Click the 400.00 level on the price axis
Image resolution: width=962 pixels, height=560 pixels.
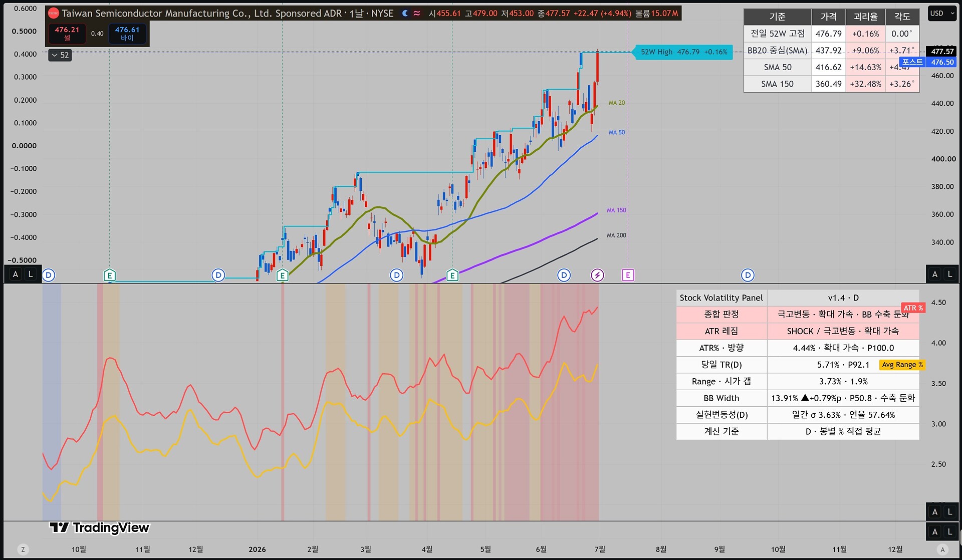(x=943, y=159)
